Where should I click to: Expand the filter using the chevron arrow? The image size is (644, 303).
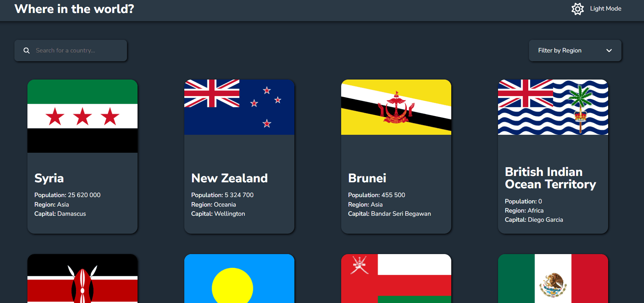click(x=609, y=51)
